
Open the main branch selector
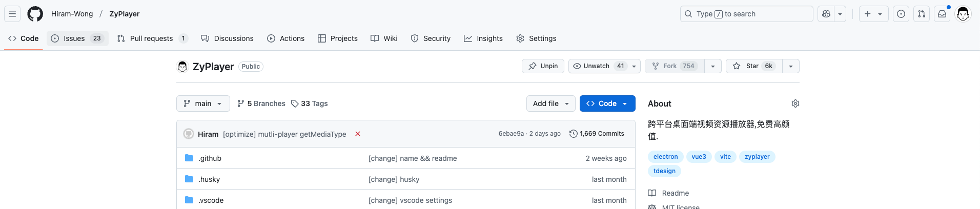tap(203, 103)
